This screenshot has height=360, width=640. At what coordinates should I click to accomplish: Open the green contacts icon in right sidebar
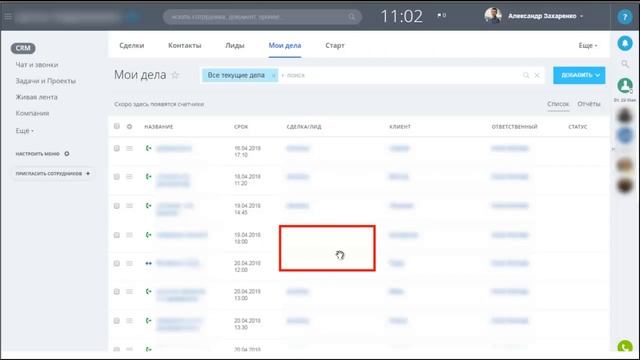point(625,86)
